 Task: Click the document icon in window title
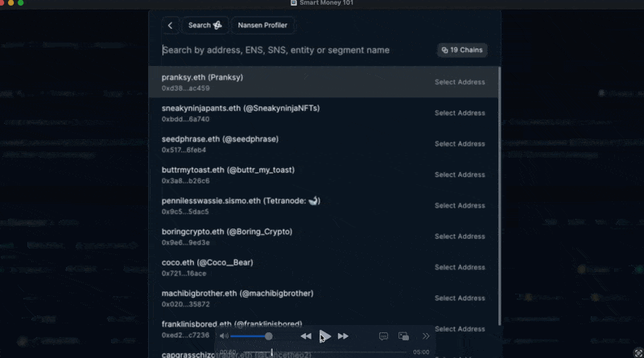[x=294, y=3]
